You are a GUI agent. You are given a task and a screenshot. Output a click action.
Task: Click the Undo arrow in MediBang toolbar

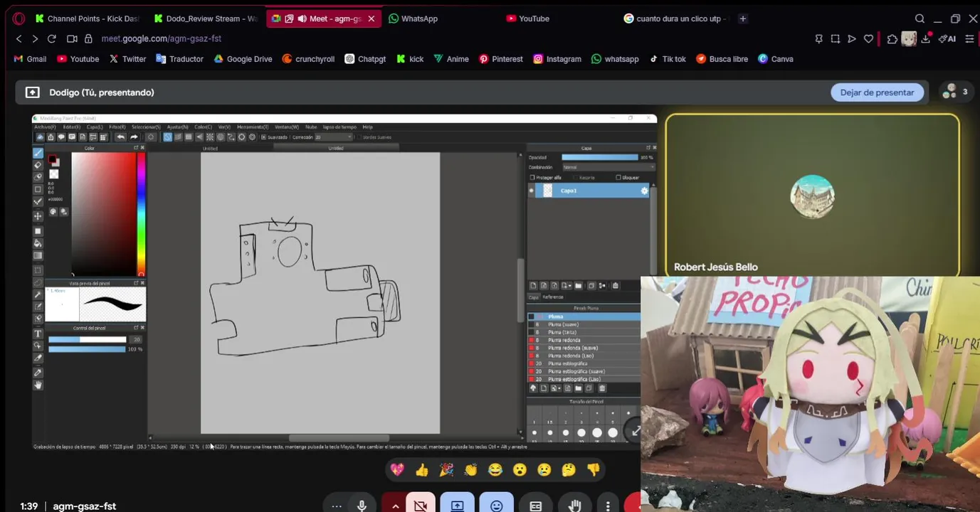(121, 137)
